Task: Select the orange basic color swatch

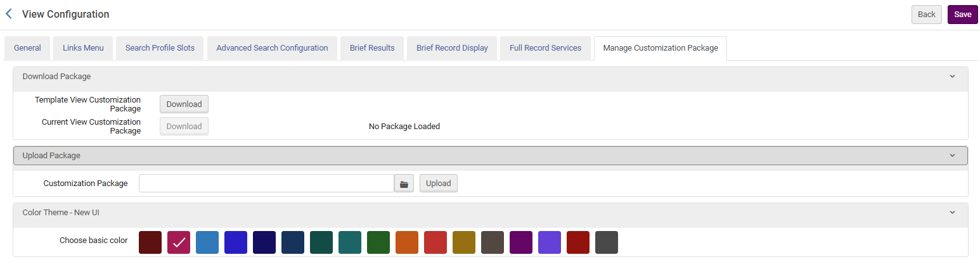Action: tap(407, 242)
